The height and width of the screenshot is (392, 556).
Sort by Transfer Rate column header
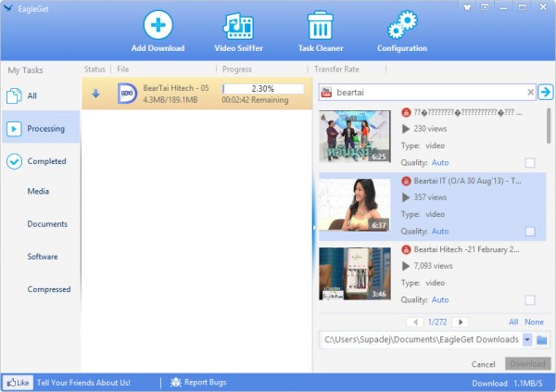336,70
